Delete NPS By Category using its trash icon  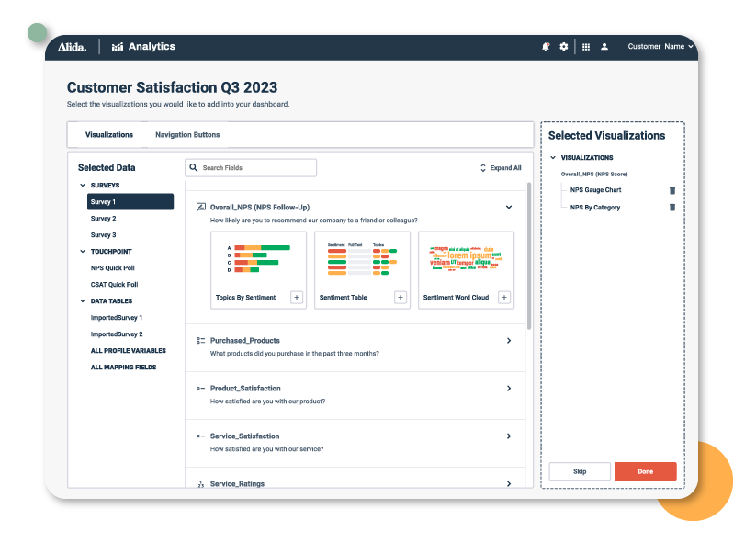pos(671,207)
